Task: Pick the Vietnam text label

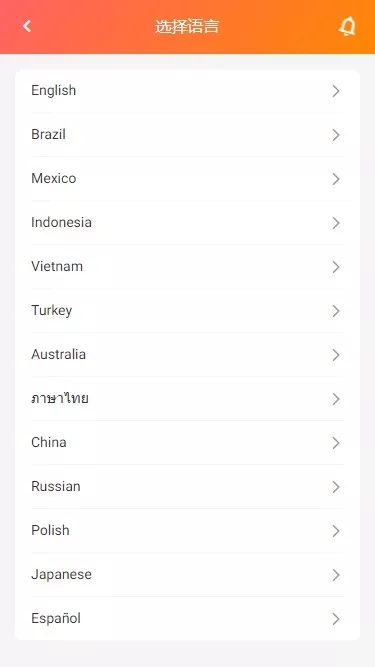Action: coord(57,266)
